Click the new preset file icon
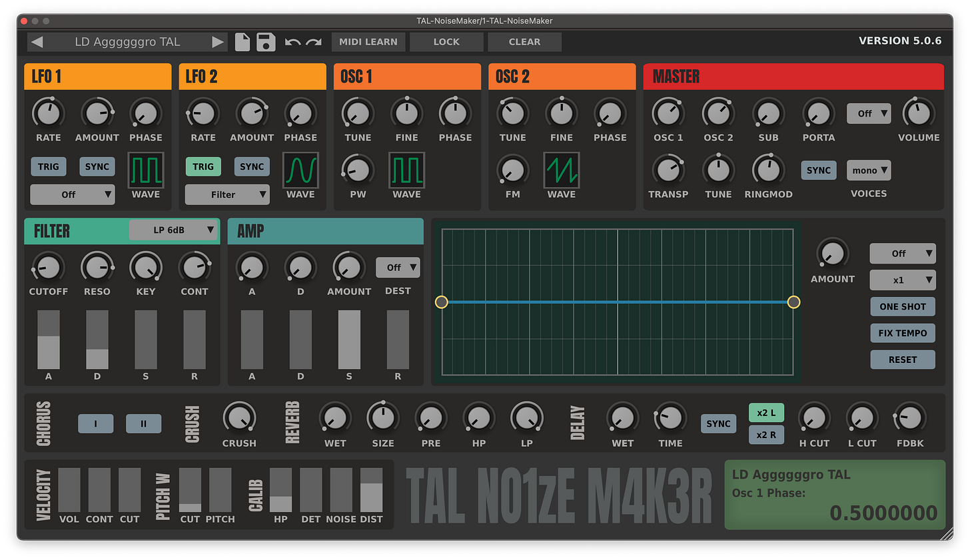 click(242, 42)
